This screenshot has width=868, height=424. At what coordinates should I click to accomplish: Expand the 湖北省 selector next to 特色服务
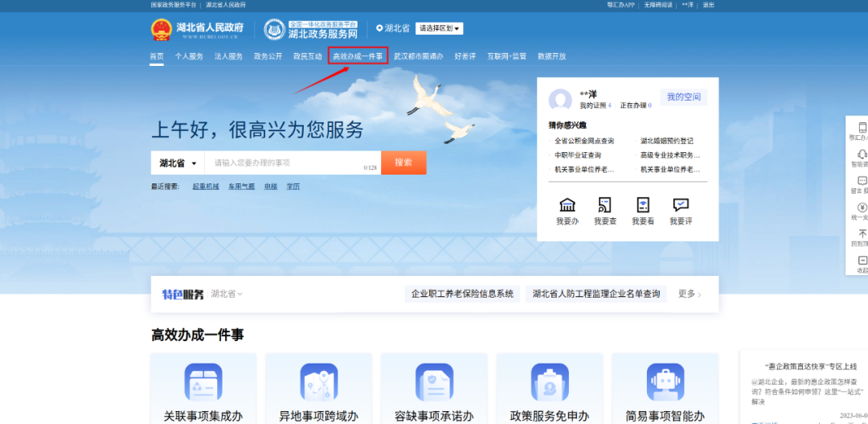point(227,294)
